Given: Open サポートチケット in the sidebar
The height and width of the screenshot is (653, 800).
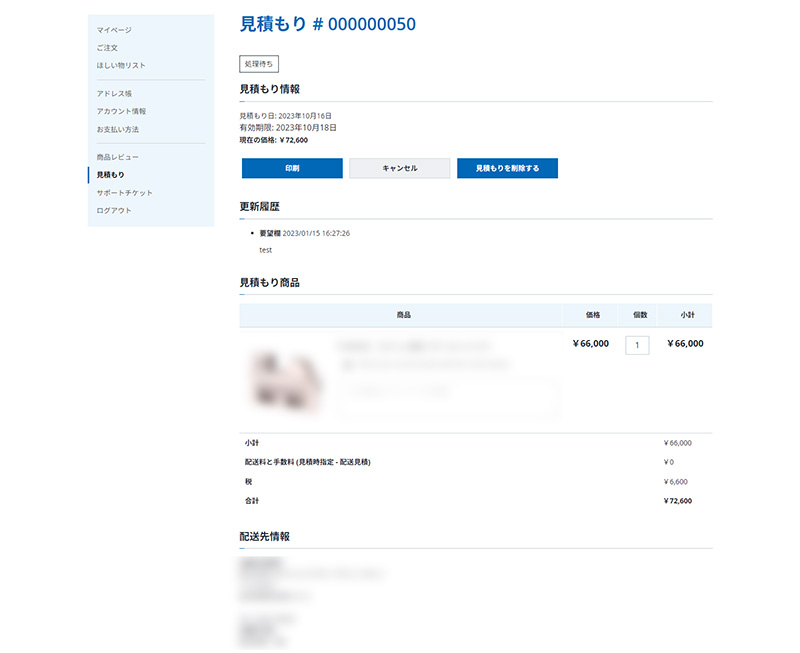Looking at the screenshot, I should tap(125, 193).
